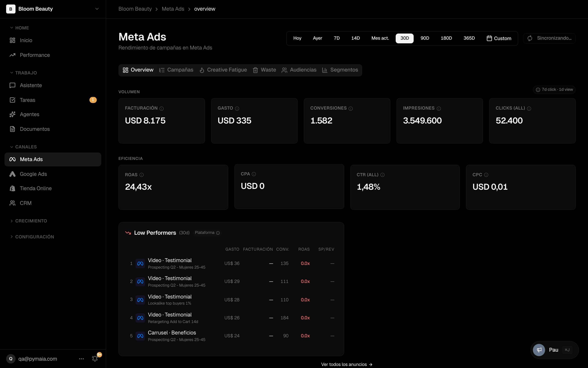Click the Impresiones info icon
The width and height of the screenshot is (588, 368).
pyautogui.click(x=439, y=109)
